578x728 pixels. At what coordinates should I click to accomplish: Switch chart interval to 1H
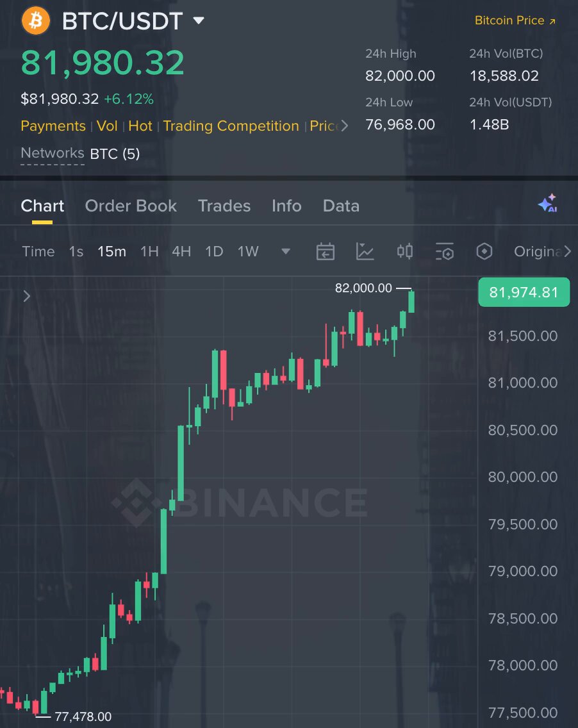pyautogui.click(x=149, y=251)
